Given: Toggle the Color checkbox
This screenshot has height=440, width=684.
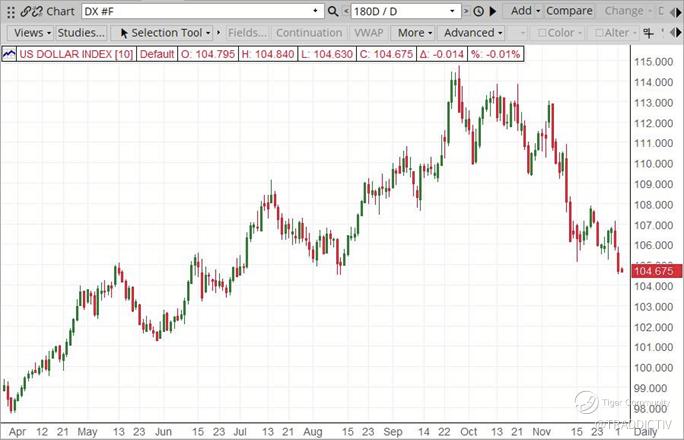Looking at the screenshot, I should click(x=542, y=33).
